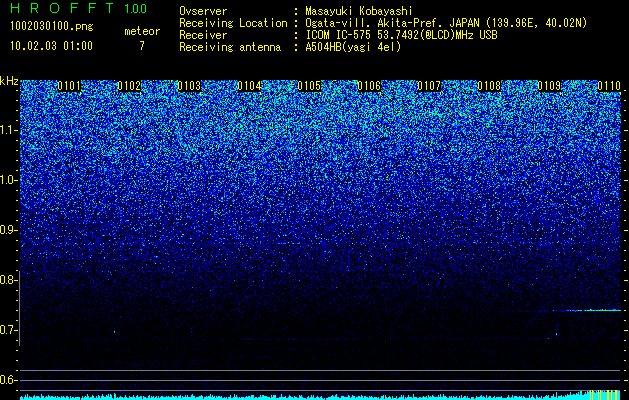Click the yellow peaks in the power graph

pos(605,395)
